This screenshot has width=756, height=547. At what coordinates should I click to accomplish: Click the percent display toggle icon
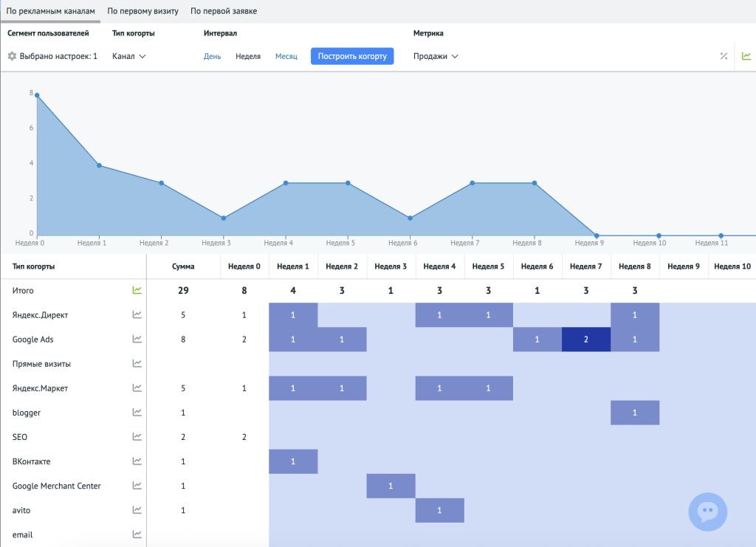724,56
